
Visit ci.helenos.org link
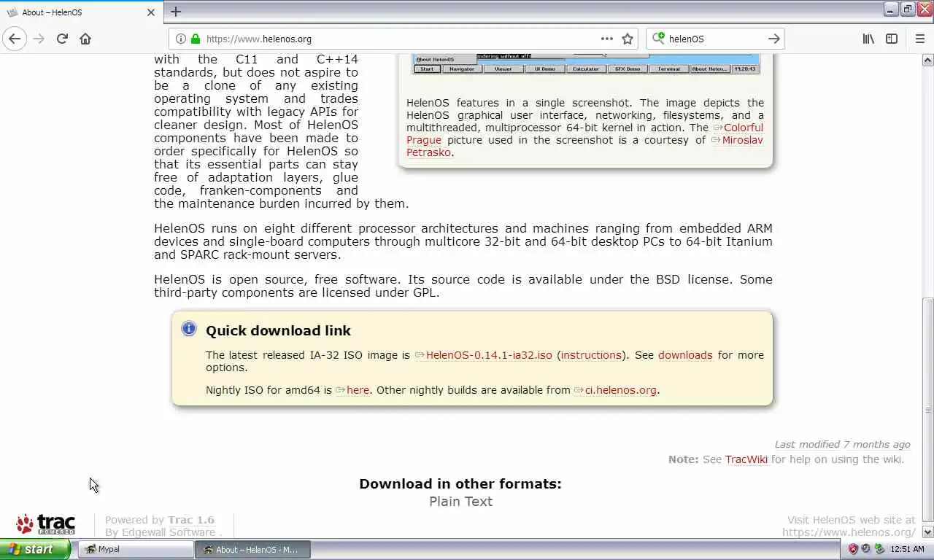615,390
